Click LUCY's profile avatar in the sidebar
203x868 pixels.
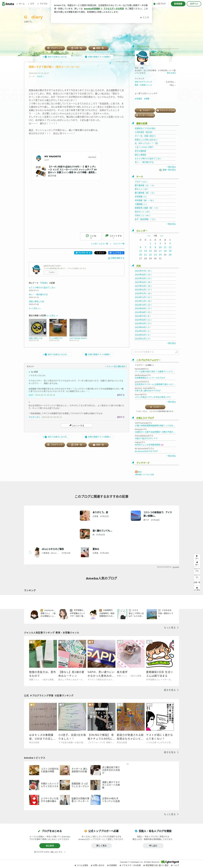click(x=142, y=58)
